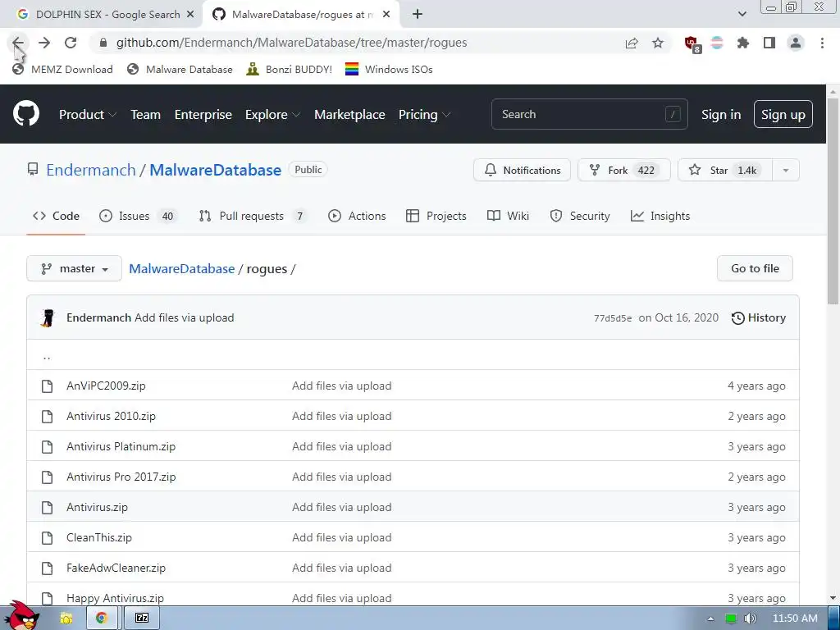This screenshot has height=630, width=840.
Task: Open the commit History link
Action: pyautogui.click(x=759, y=317)
